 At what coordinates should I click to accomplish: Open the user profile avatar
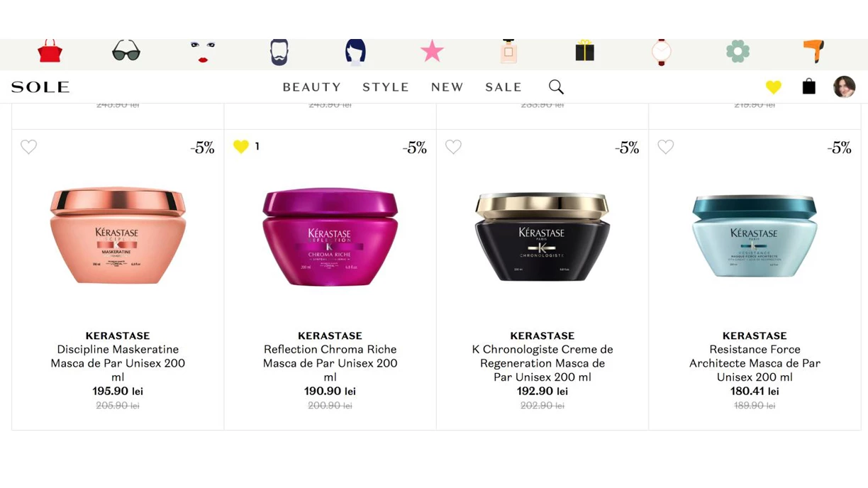pos(844,87)
